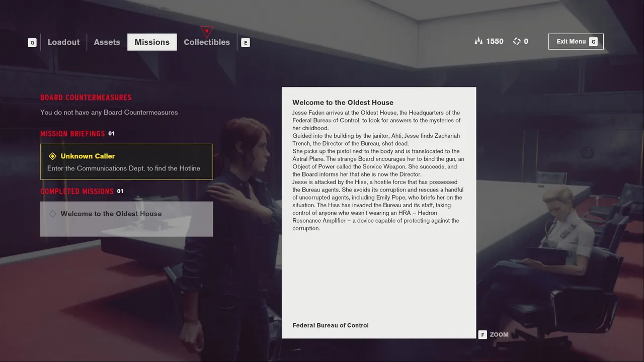The height and width of the screenshot is (362, 644).
Task: Click the yellow diamond icon on Unknown Caller
Action: 52,156
